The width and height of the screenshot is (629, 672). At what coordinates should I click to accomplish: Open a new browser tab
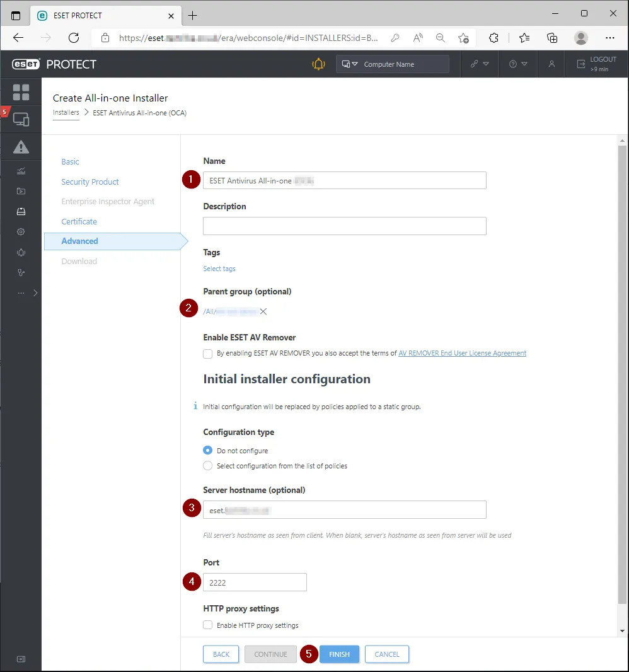(x=193, y=16)
